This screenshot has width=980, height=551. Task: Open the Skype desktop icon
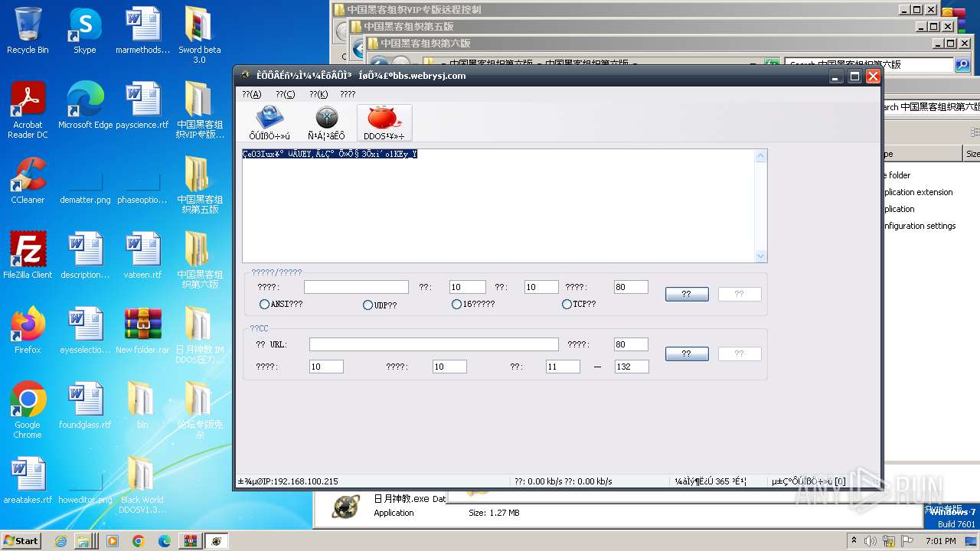84,31
